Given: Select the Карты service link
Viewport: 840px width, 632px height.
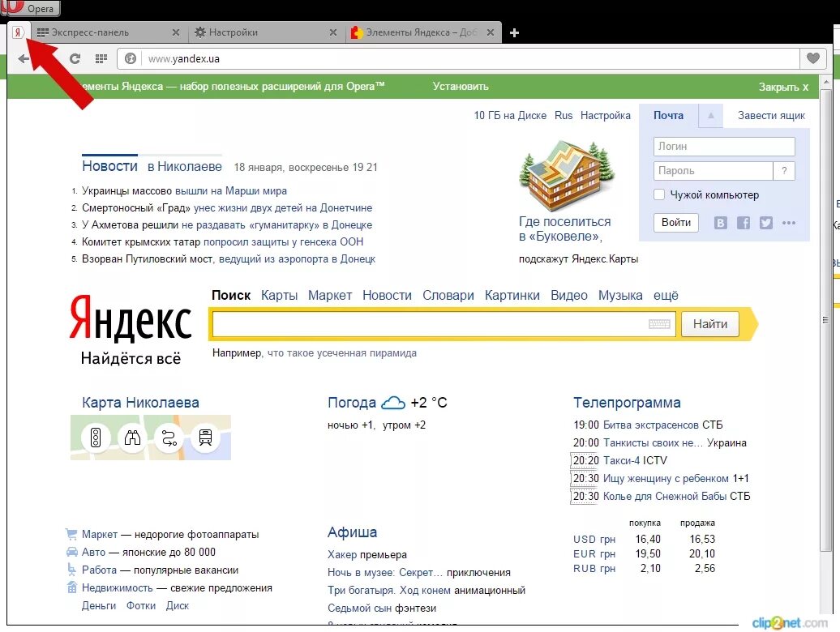Looking at the screenshot, I should (x=279, y=296).
